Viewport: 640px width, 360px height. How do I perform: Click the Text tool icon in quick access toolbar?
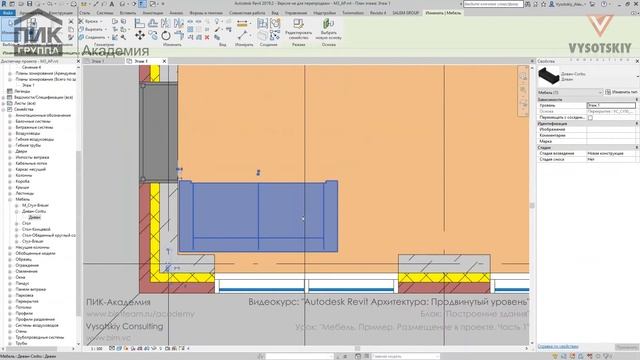111,4
